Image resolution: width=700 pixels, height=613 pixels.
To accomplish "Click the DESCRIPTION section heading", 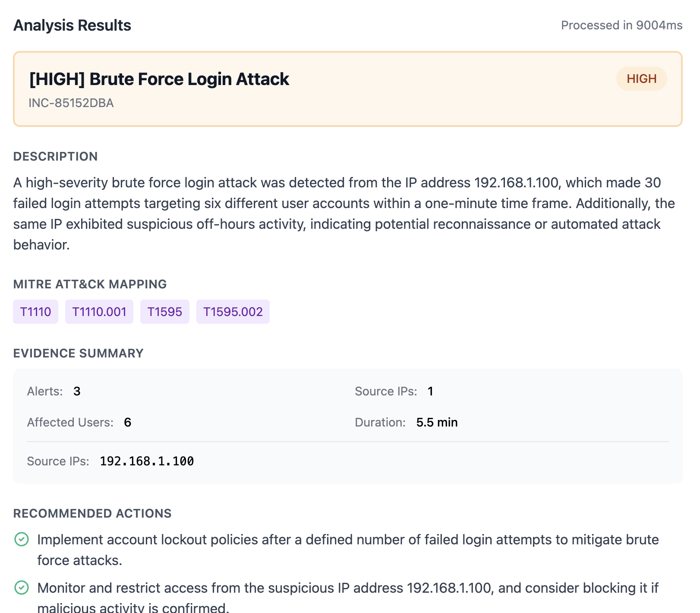I will coord(55,156).
